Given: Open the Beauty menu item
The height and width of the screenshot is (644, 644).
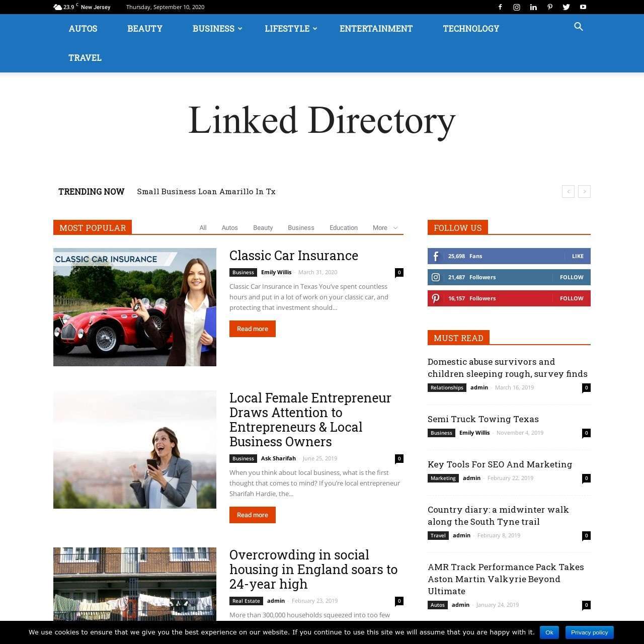Looking at the screenshot, I should click(145, 29).
